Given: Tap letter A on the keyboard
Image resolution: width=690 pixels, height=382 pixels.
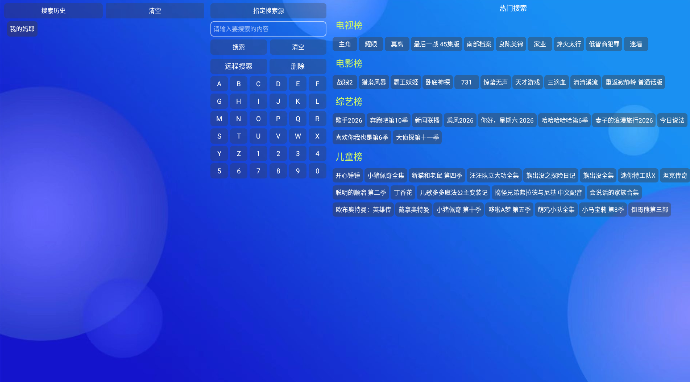Looking at the screenshot, I should pyautogui.click(x=219, y=84).
